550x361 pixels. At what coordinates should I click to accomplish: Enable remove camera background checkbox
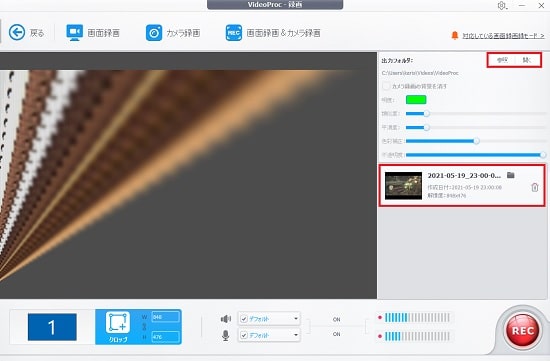(386, 86)
